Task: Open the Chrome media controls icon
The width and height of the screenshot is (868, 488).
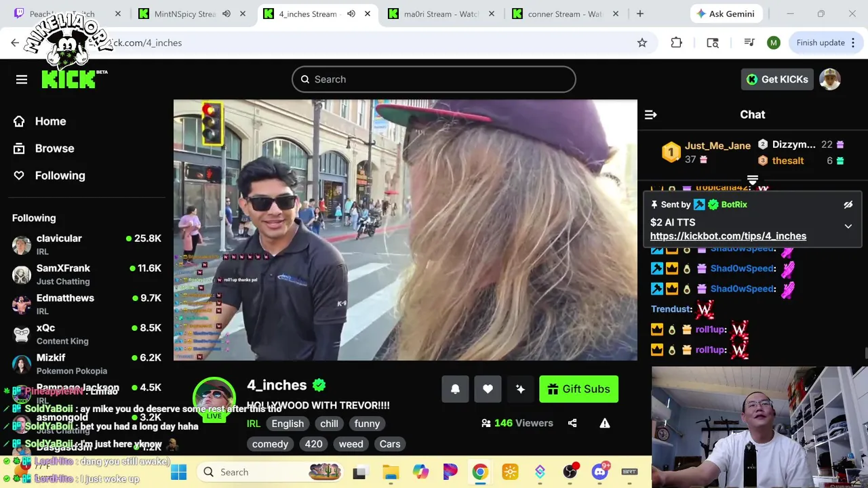Action: 749,43
